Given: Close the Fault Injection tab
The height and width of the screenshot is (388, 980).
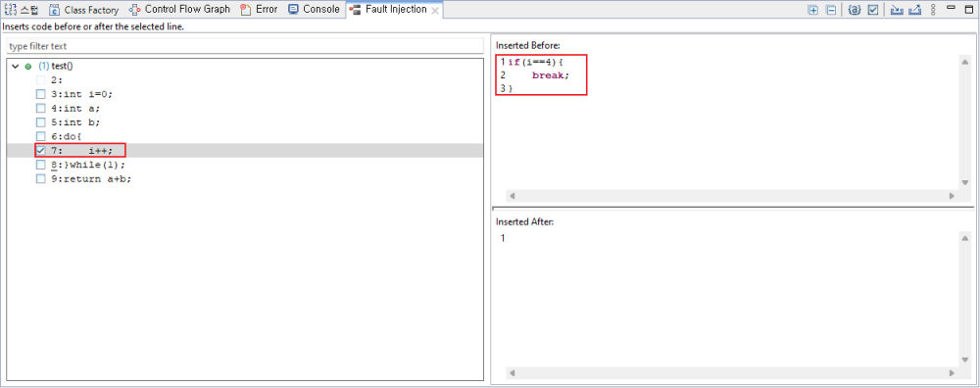Looking at the screenshot, I should click(435, 11).
